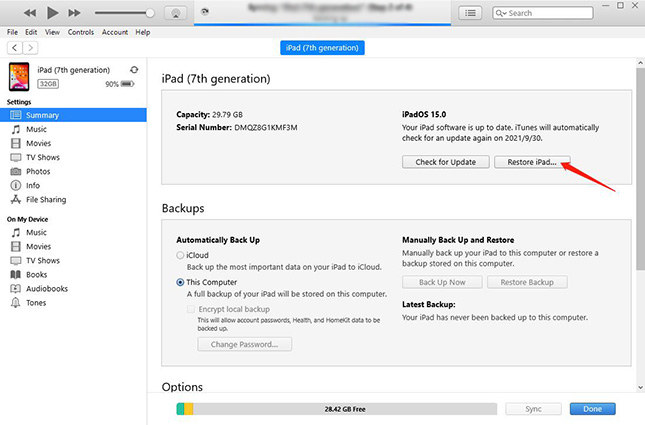
Task: Click the Restore iPad... button
Action: [532, 162]
